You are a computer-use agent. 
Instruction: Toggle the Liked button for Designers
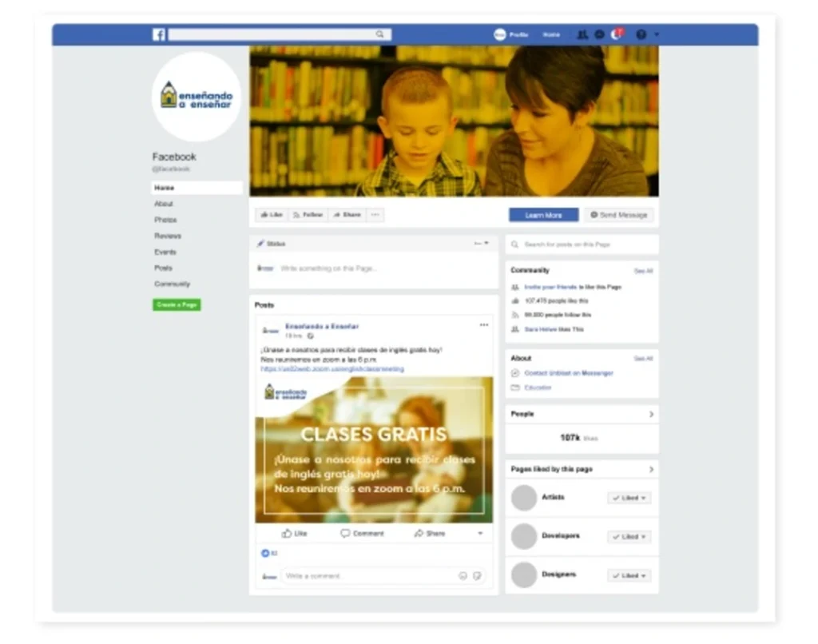point(629,575)
